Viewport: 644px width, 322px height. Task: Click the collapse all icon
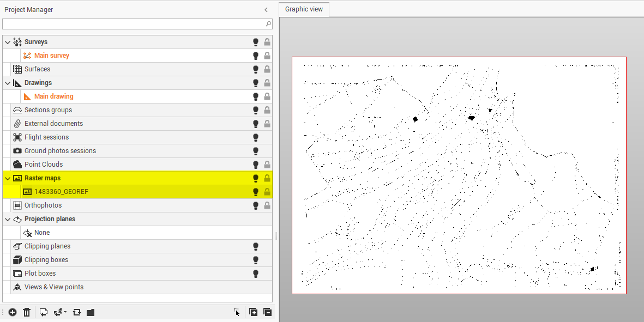click(x=267, y=312)
